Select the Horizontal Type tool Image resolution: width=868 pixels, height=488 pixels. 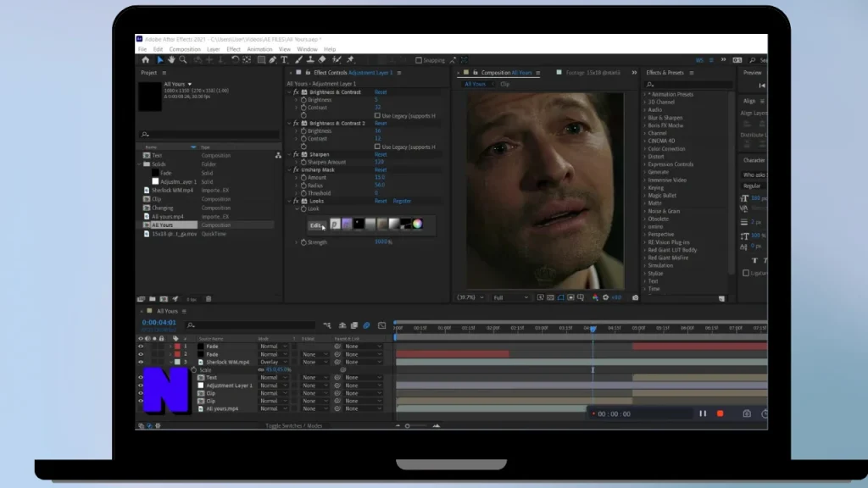[285, 60]
